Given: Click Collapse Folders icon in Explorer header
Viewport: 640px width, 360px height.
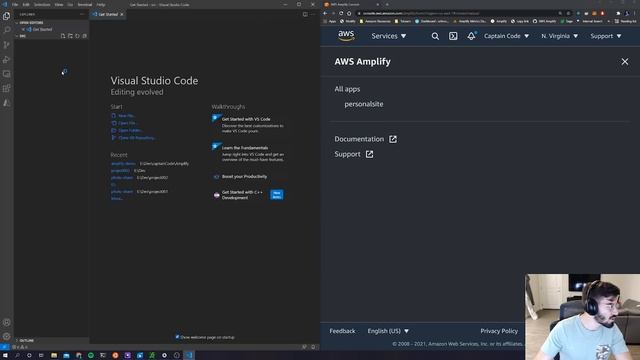Looking at the screenshot, I should (x=84, y=36).
